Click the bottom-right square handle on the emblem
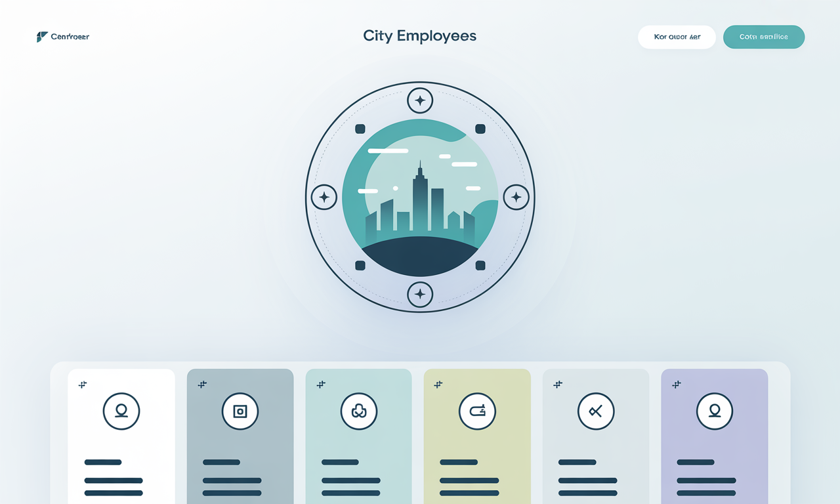The width and height of the screenshot is (840, 504). click(480, 265)
